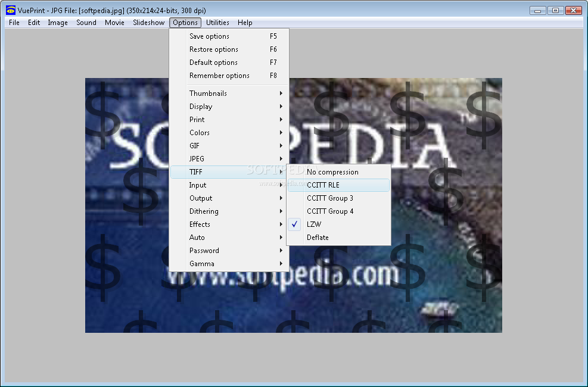Select Default options entry

(229, 63)
